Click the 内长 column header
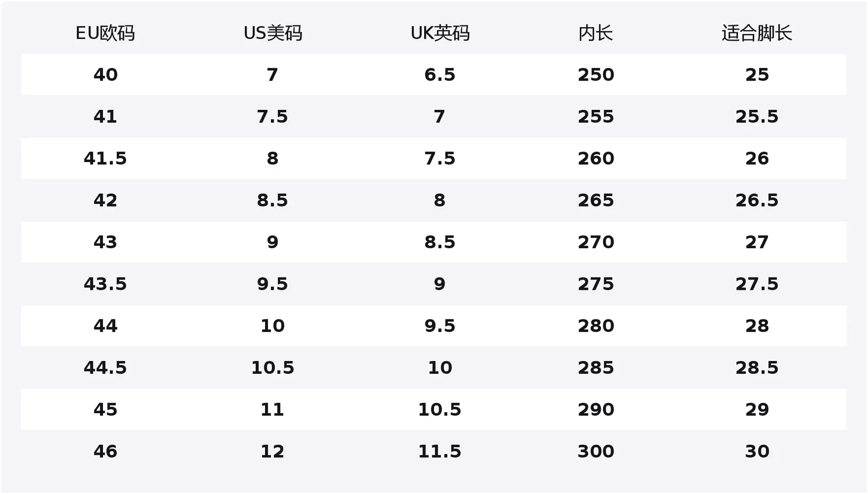868x494 pixels. [x=595, y=33]
